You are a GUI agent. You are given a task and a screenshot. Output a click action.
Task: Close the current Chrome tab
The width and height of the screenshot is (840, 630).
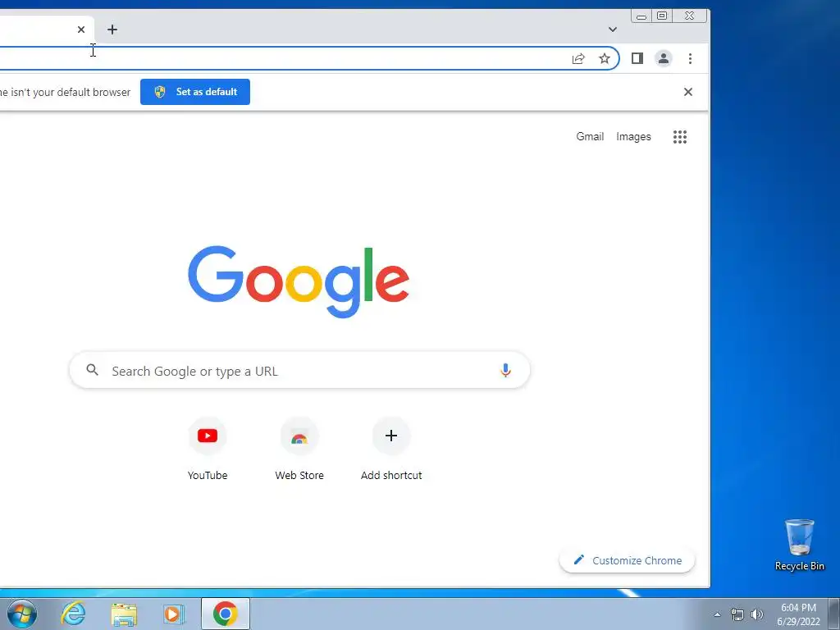click(x=81, y=30)
